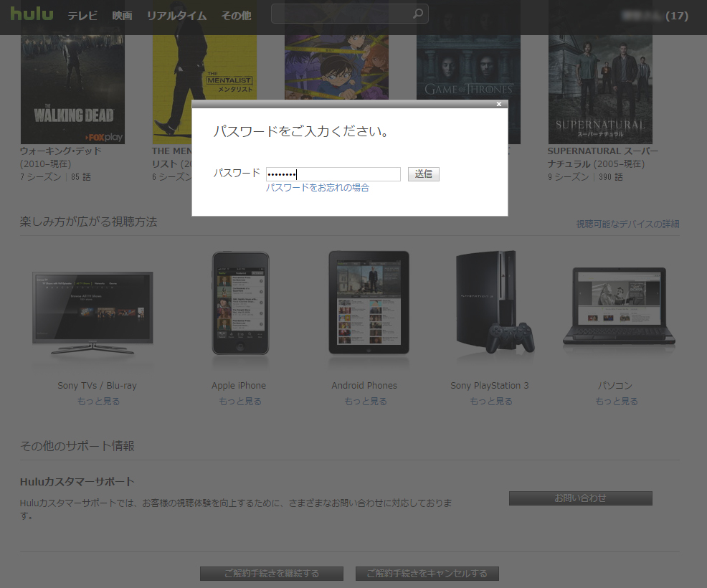Image resolution: width=707 pixels, height=588 pixels.
Task: Click 9 シーズン | 390 話 text
Action: click(585, 177)
